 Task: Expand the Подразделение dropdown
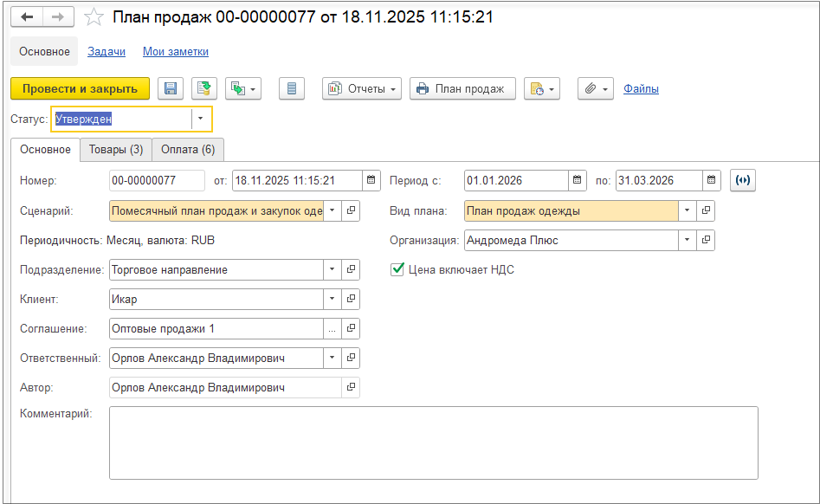click(x=333, y=270)
